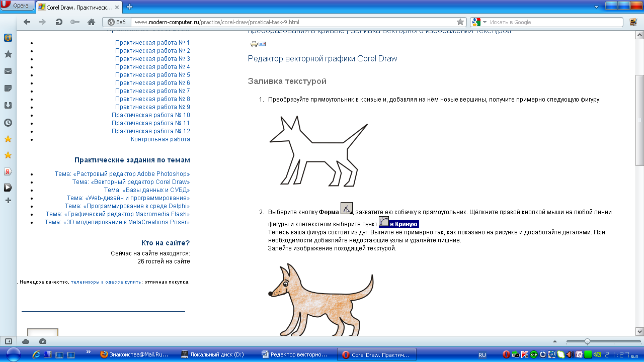644x362 pixels.
Task: Open the Opera main menu button
Action: tap(17, 6)
